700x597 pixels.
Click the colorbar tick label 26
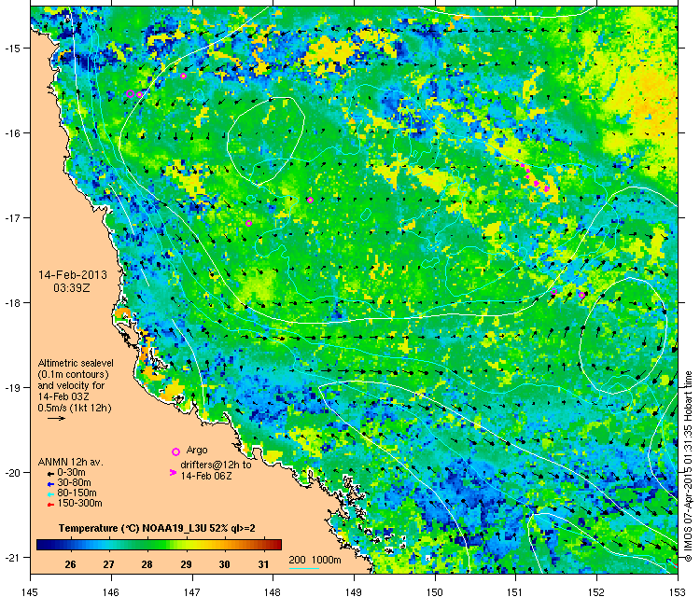[x=71, y=564]
